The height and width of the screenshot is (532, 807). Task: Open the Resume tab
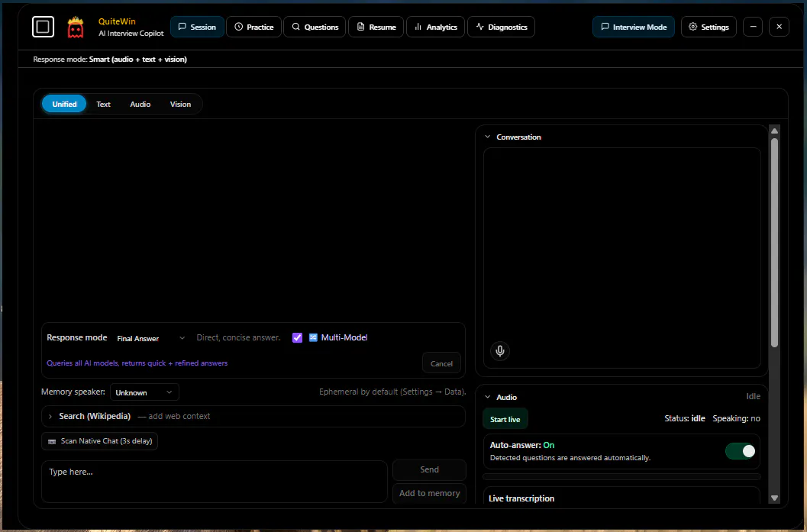point(376,27)
